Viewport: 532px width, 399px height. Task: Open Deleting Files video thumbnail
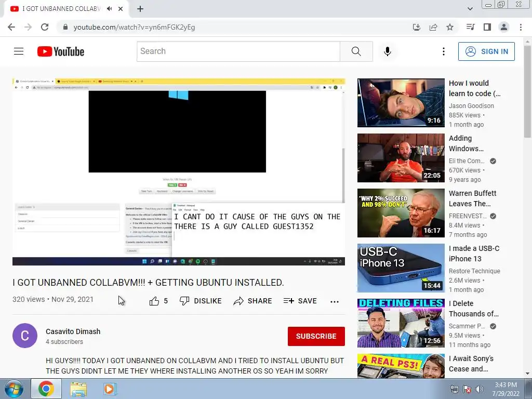coord(401,323)
